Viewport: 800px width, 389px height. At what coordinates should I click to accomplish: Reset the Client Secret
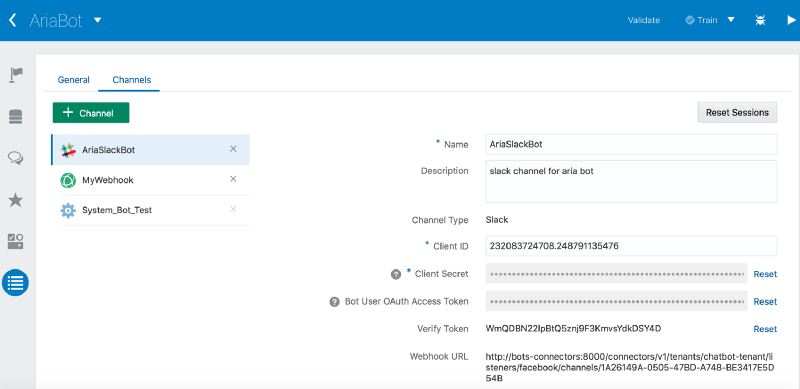(x=765, y=274)
